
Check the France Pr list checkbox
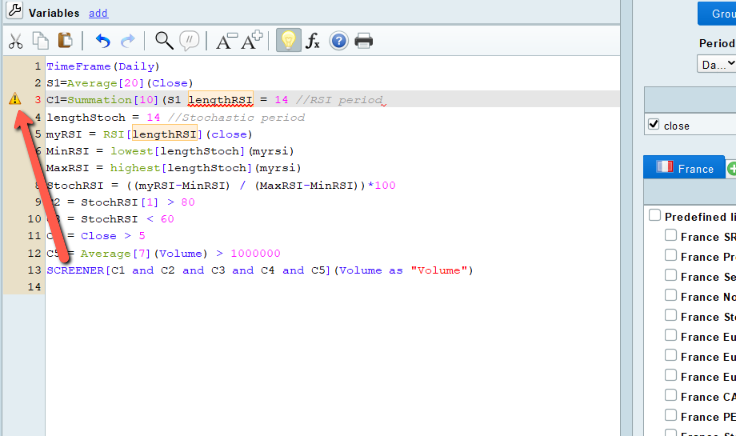point(671,255)
